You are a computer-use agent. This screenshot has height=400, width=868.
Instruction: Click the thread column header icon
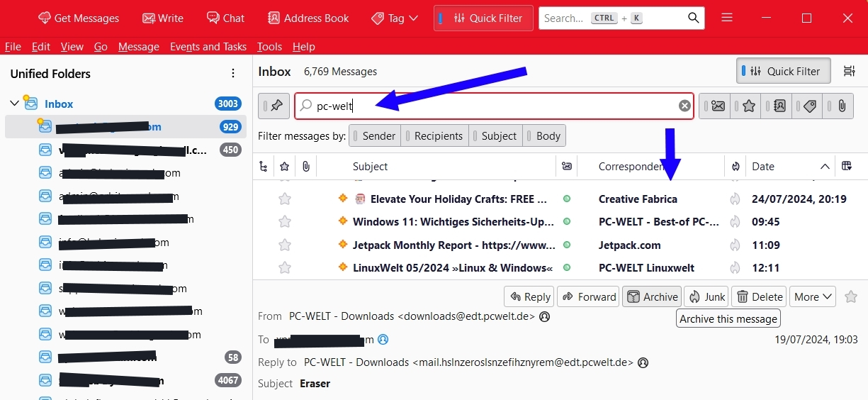(x=264, y=167)
